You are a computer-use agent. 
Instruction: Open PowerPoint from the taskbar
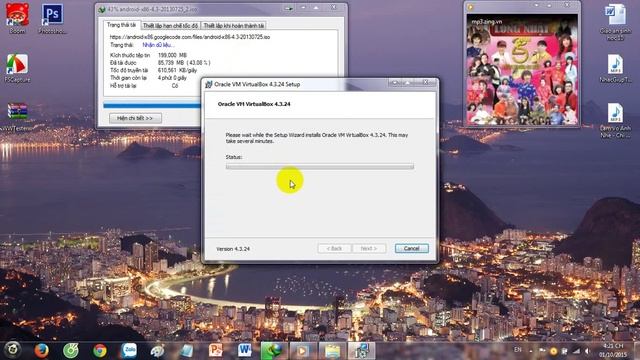point(216,351)
